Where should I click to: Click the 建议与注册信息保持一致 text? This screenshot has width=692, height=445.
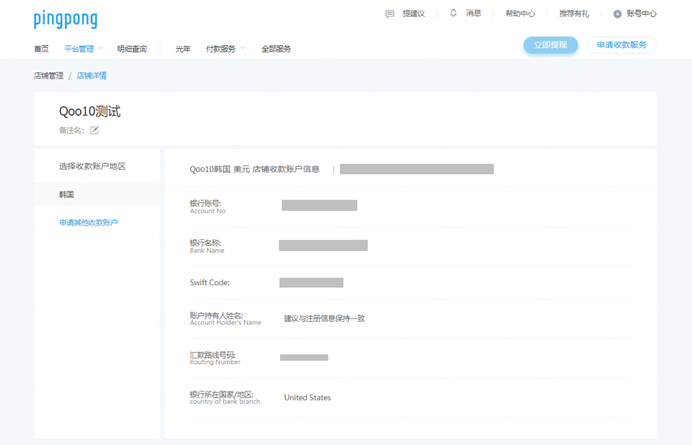point(324,318)
